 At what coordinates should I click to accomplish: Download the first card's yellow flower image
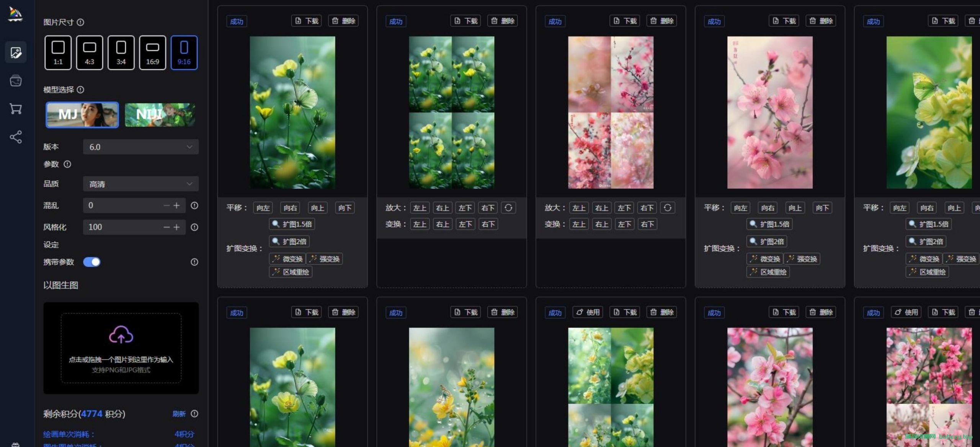307,21
